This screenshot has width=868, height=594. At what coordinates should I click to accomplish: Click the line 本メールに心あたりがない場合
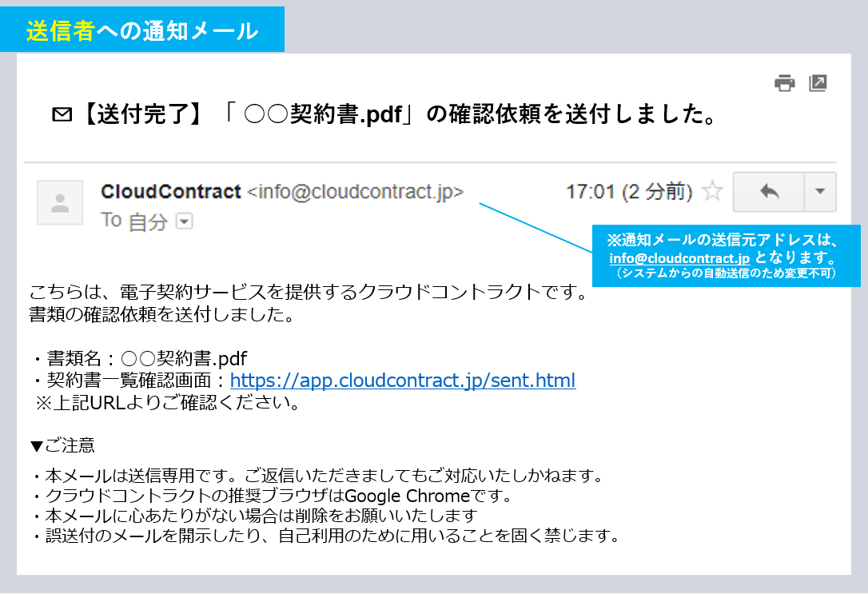point(256,516)
